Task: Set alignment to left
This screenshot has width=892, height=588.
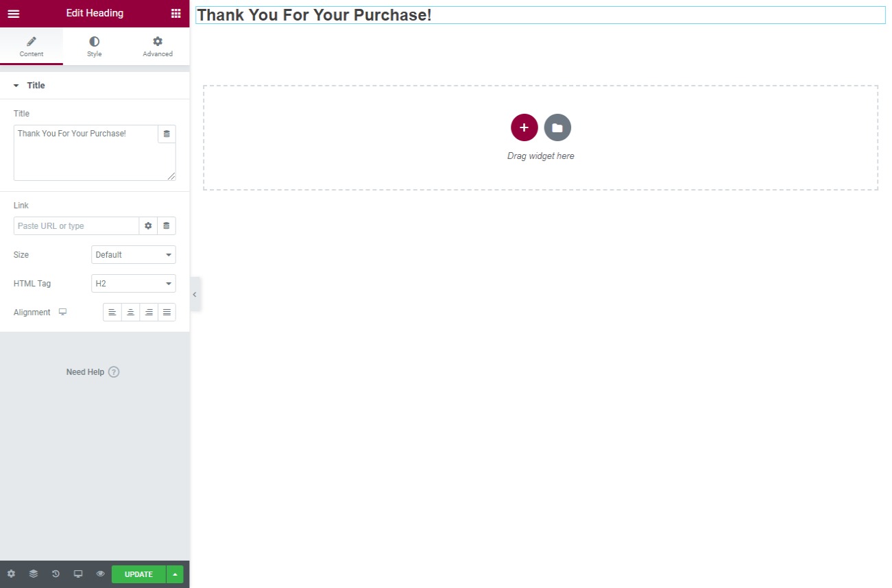Action: (x=112, y=313)
